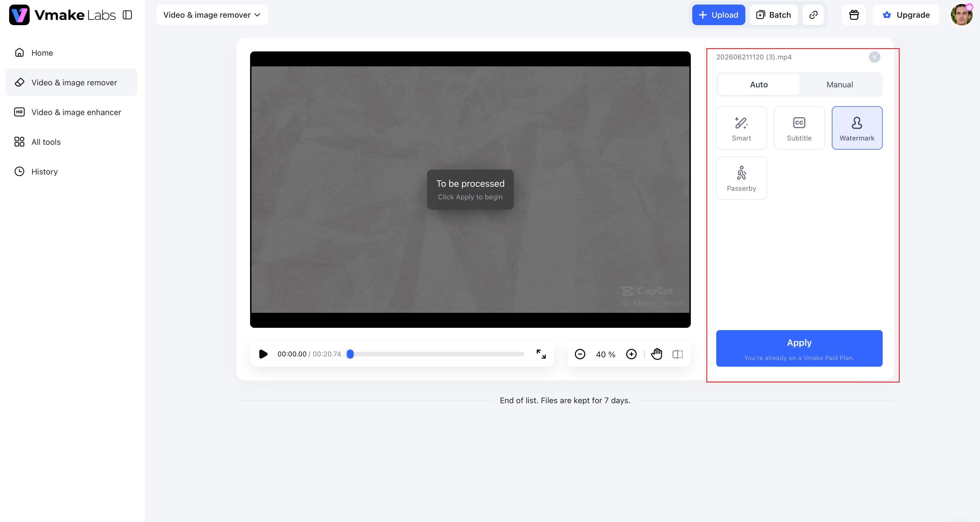Select the Smart removal mode
The image size is (980, 522).
tap(741, 128)
